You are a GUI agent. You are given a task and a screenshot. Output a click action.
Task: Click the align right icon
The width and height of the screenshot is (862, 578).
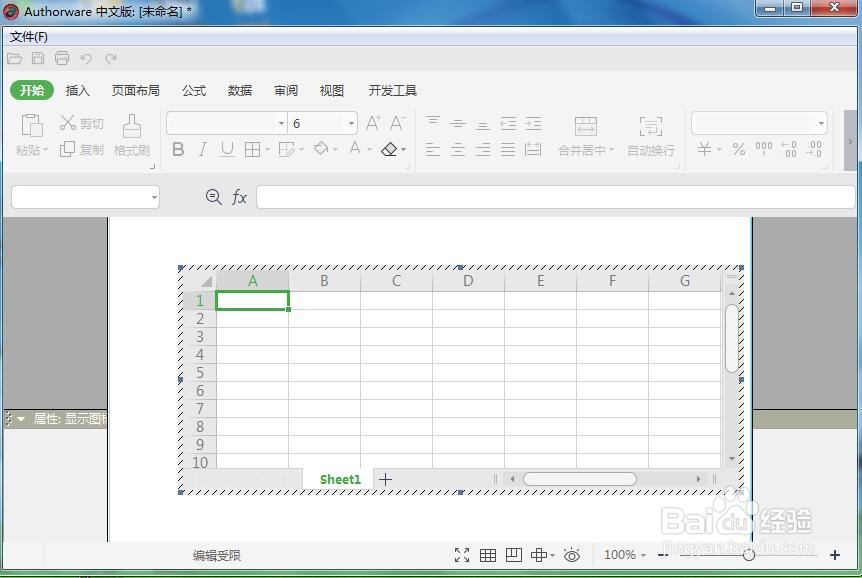[483, 149]
